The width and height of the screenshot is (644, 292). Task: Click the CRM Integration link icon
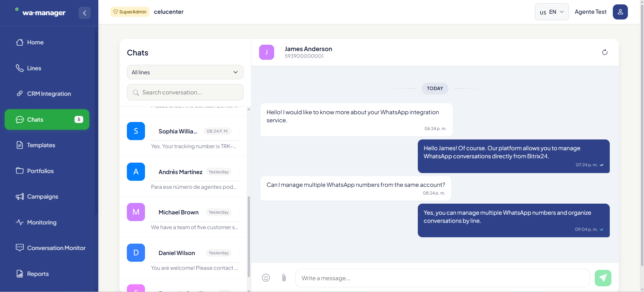click(20, 94)
